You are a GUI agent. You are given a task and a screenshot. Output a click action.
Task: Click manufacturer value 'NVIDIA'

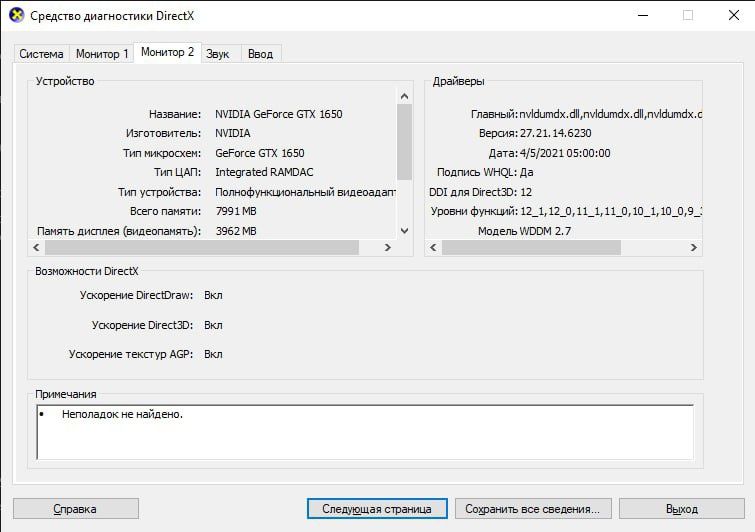(233, 133)
